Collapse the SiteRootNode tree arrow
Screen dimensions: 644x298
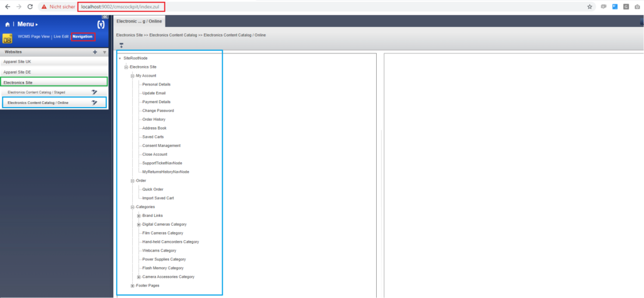coord(119,58)
